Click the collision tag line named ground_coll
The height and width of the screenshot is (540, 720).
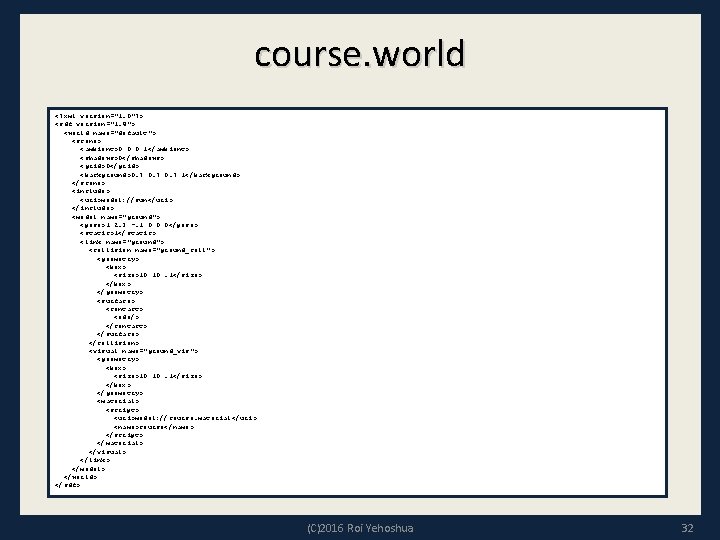point(152,250)
